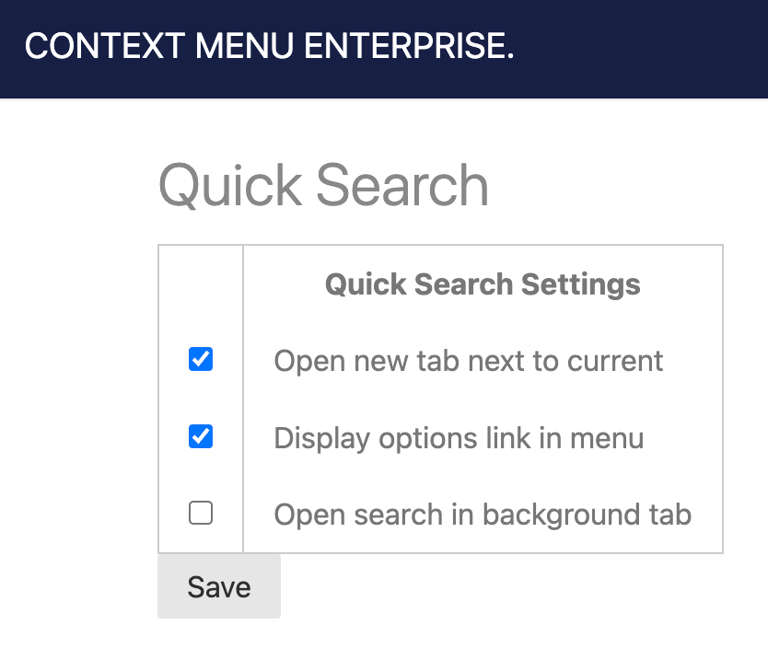The image size is (768, 648).
Task: Click the word "Search" in the large heading
Action: click(402, 186)
